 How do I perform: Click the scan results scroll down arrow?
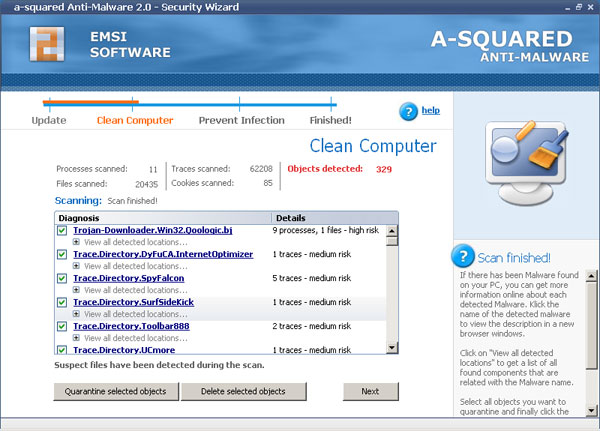(392, 347)
